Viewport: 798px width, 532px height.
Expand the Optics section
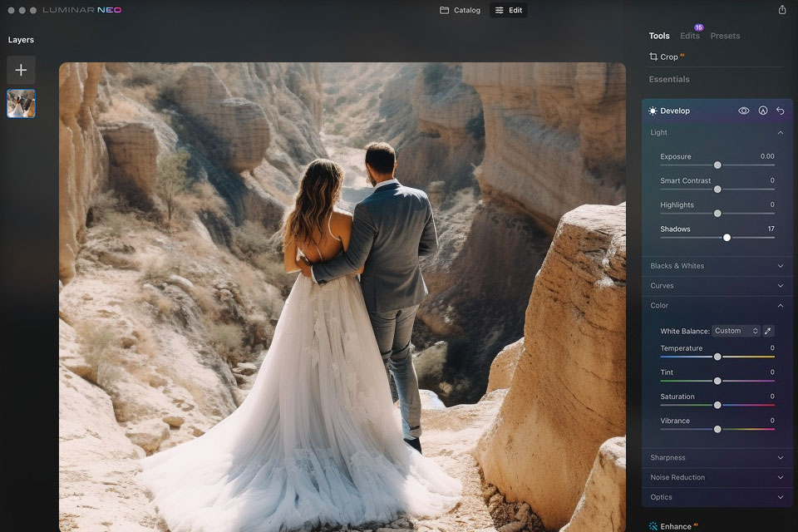coord(717,497)
